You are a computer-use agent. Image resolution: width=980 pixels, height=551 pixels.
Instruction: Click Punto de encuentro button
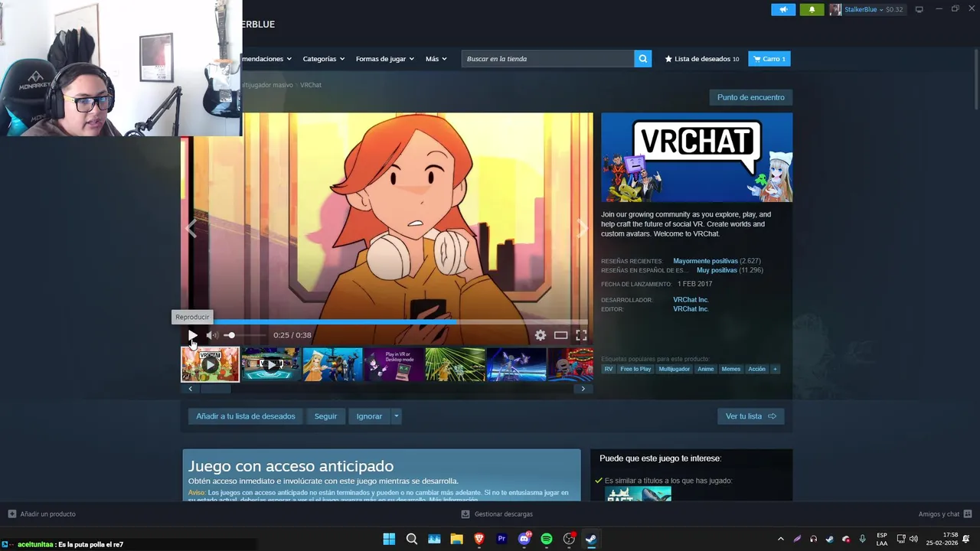[x=751, y=97]
